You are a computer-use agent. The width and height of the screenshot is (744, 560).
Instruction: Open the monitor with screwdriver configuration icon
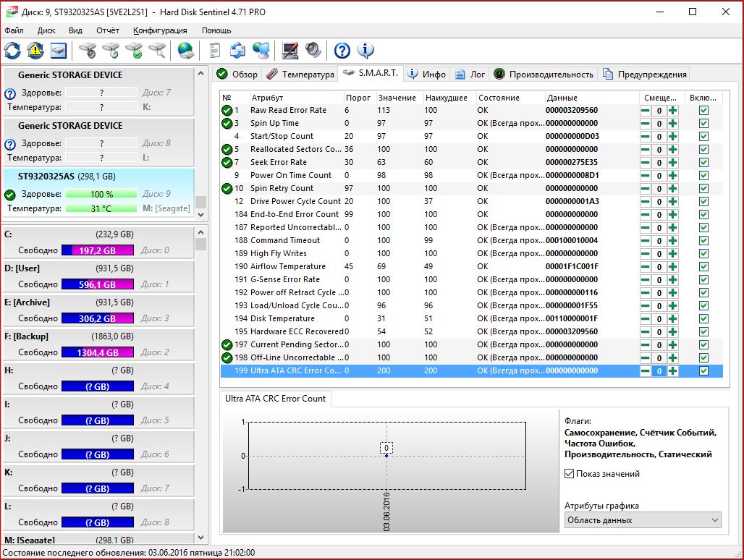tap(290, 50)
